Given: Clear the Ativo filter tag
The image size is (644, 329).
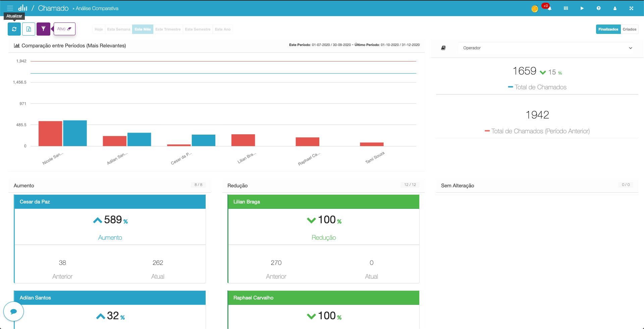Looking at the screenshot, I should (x=69, y=29).
